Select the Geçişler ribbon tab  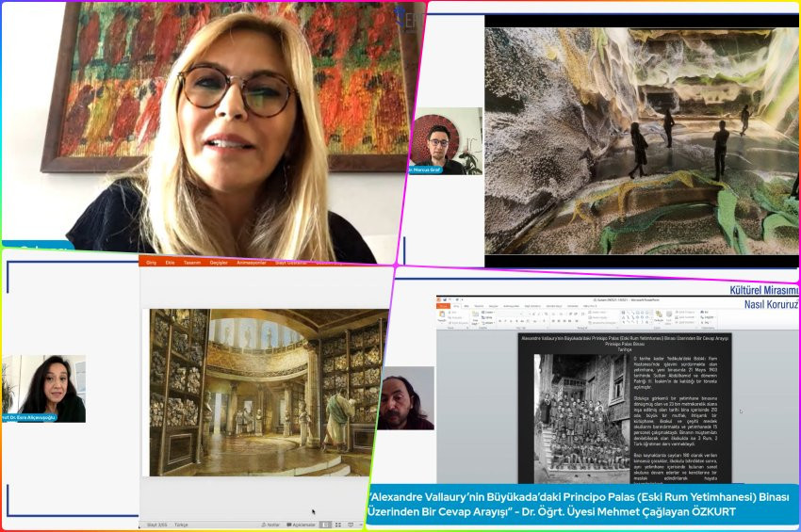[219, 262]
